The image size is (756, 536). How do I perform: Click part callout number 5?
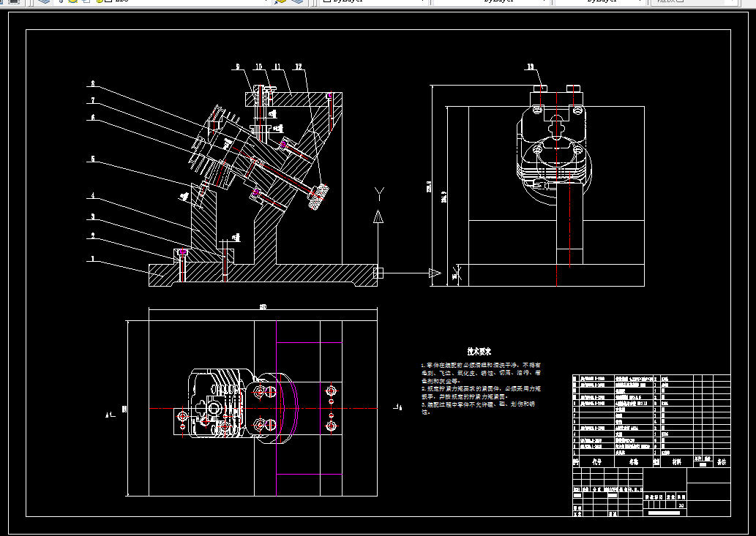click(x=93, y=159)
